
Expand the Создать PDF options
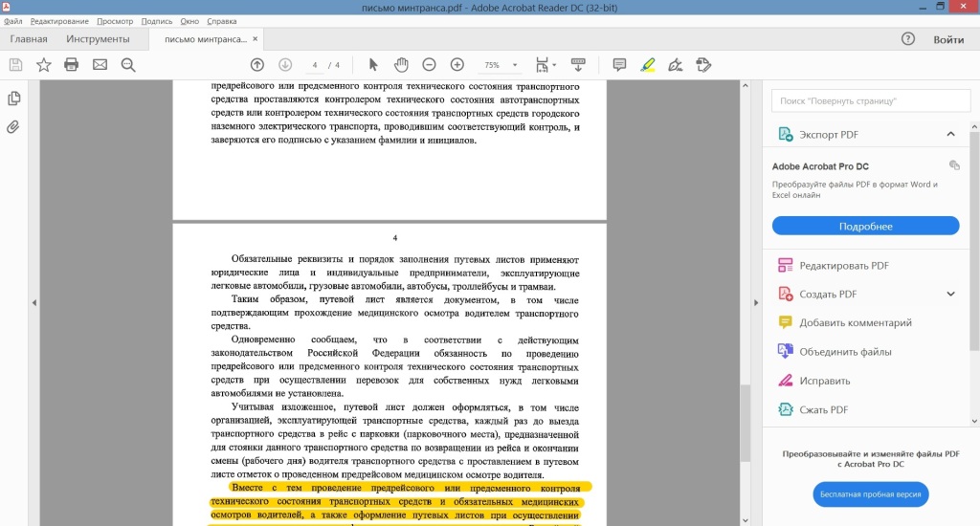[950, 294]
